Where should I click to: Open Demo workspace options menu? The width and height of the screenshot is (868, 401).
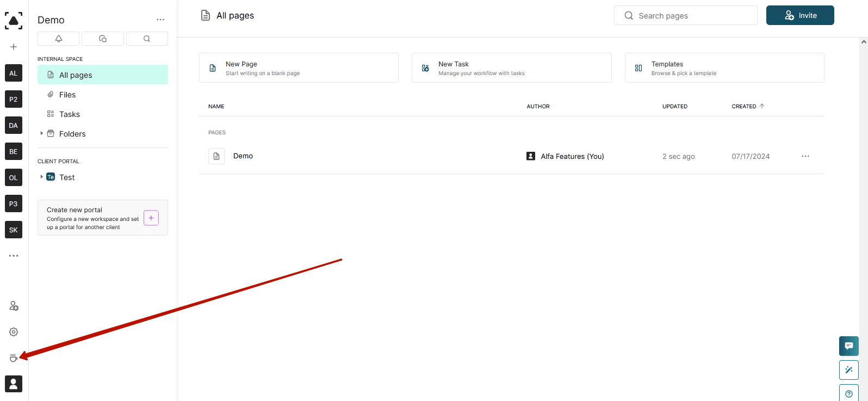click(x=160, y=20)
